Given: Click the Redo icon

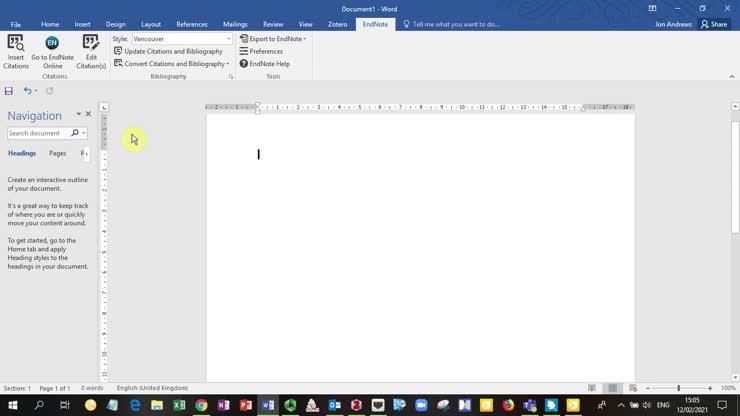Looking at the screenshot, I should [x=50, y=91].
